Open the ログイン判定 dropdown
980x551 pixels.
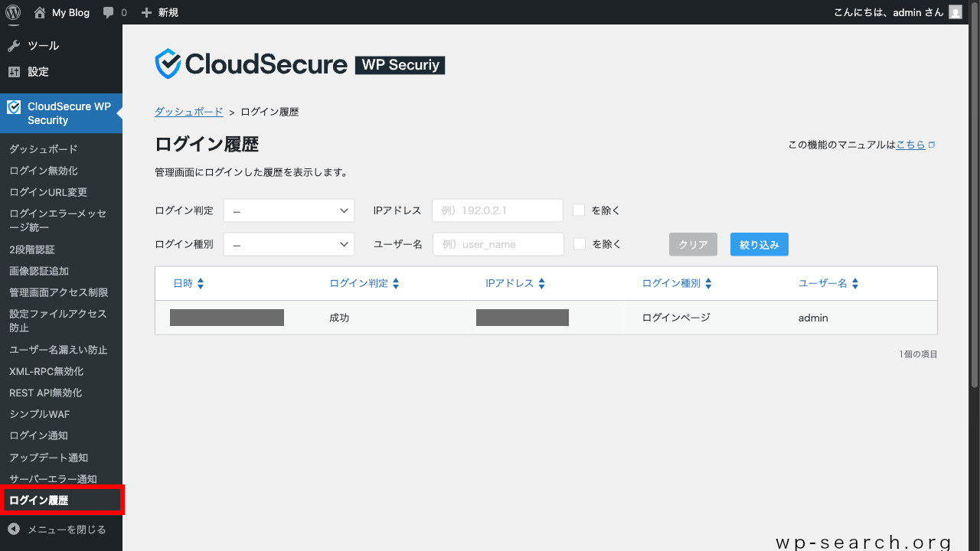(x=289, y=210)
